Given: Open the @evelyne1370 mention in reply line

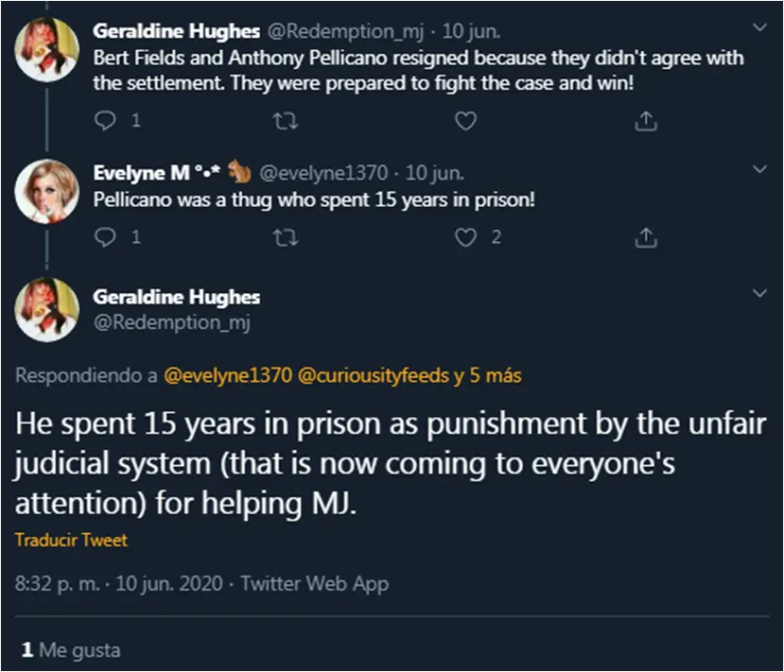Looking at the screenshot, I should tap(228, 375).
